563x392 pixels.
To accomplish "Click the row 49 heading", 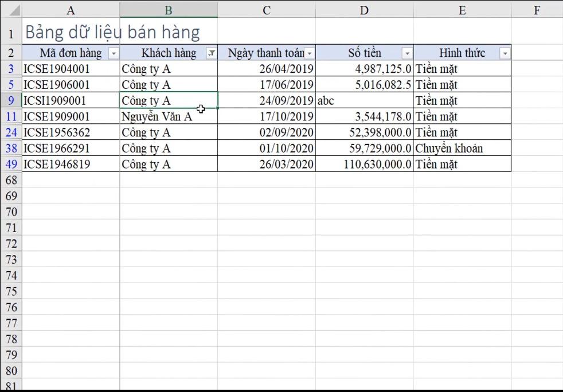I will tap(11, 164).
